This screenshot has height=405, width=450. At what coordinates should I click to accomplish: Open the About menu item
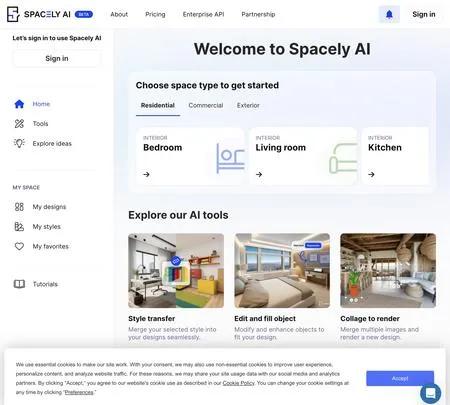coord(119,14)
